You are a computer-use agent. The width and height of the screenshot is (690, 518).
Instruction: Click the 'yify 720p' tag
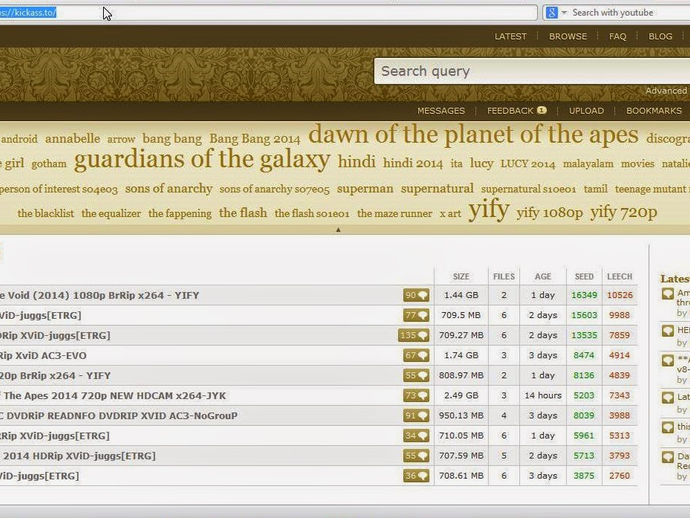pos(624,212)
